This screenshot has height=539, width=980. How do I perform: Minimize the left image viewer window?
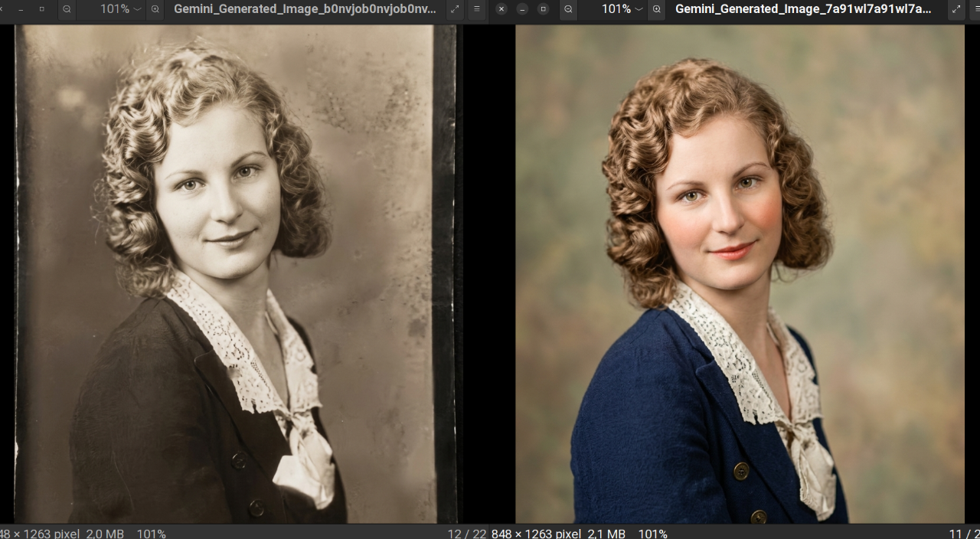[x=21, y=9]
